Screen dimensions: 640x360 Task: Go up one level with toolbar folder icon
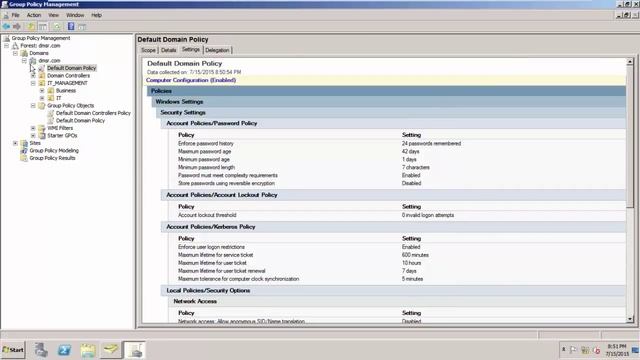pyautogui.click(x=31, y=27)
